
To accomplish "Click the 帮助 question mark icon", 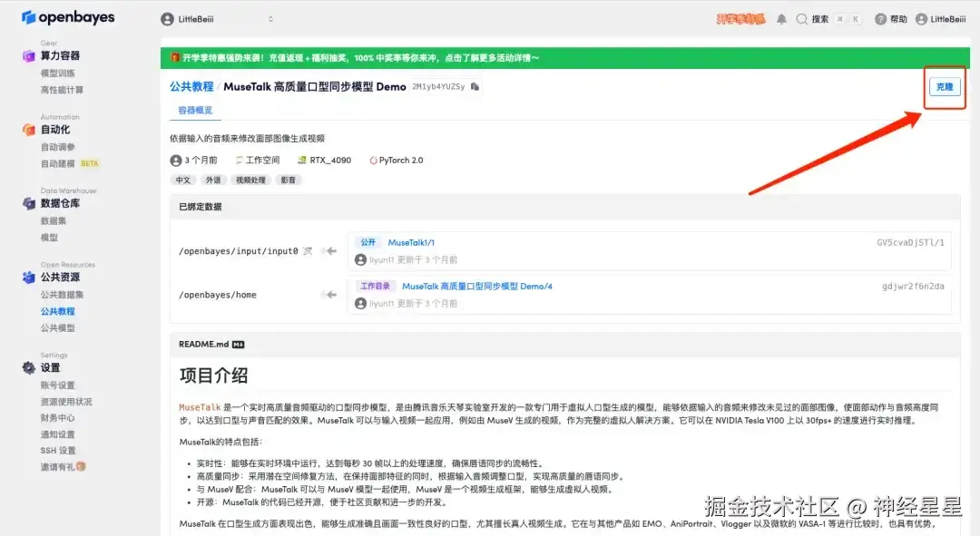I will tap(880, 19).
